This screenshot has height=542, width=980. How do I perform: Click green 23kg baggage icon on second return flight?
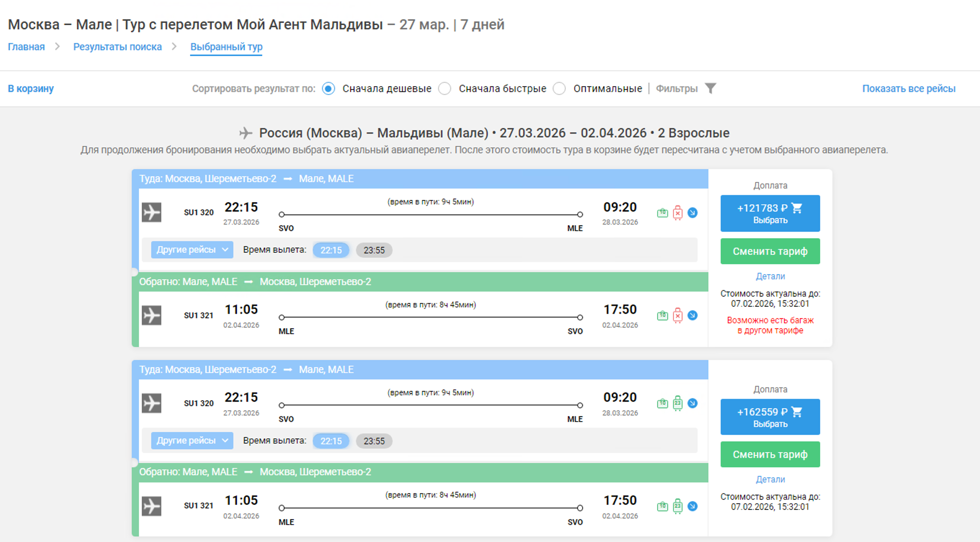[677, 506]
